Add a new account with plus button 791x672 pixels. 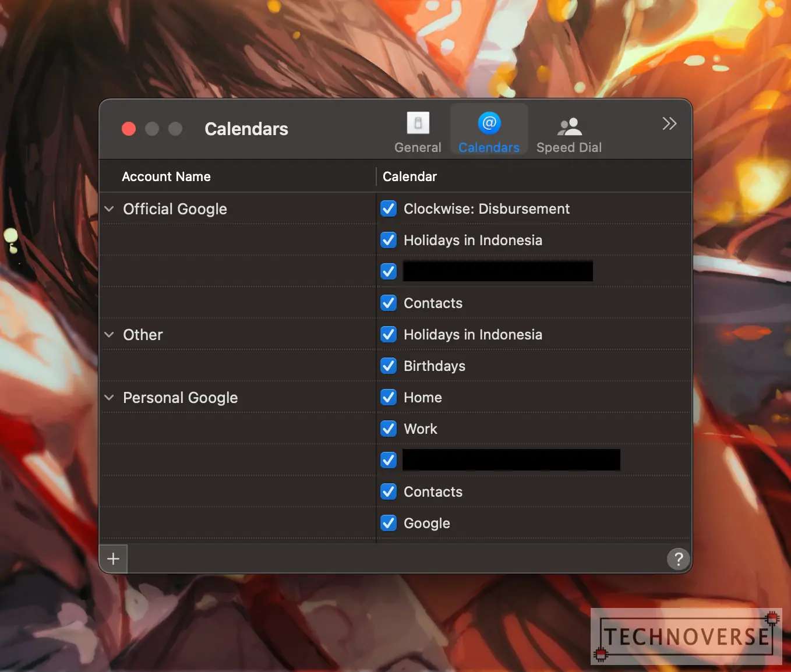114,559
